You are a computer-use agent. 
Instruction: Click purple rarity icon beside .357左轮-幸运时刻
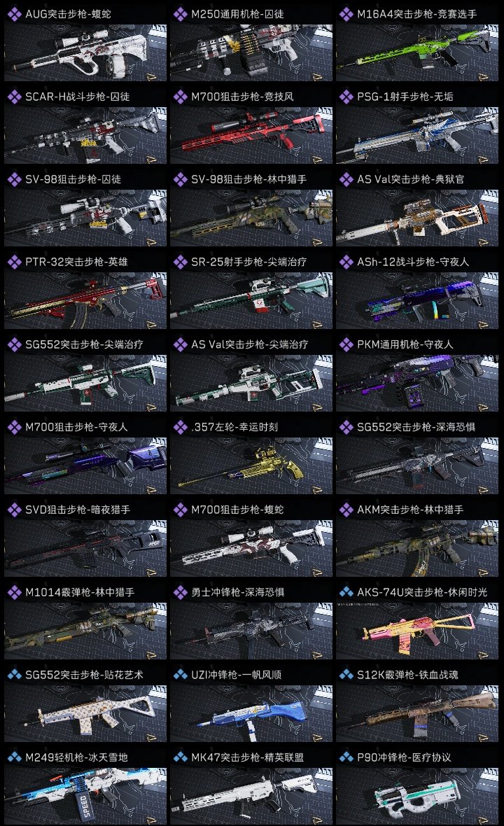[x=180, y=427]
